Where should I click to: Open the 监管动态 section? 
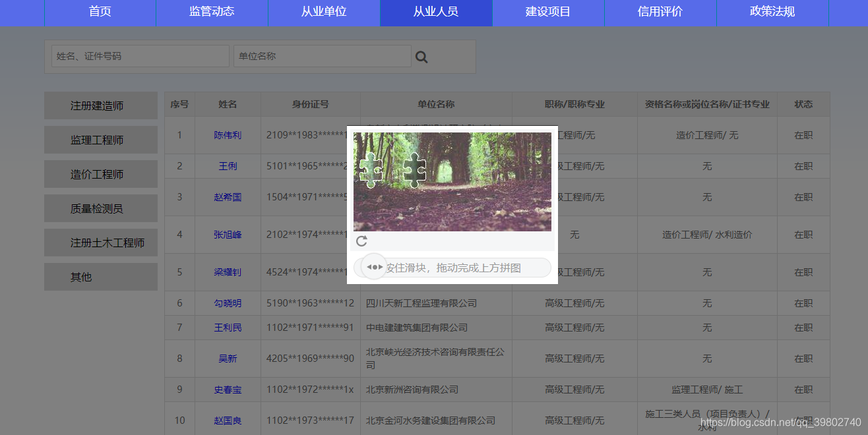click(212, 13)
